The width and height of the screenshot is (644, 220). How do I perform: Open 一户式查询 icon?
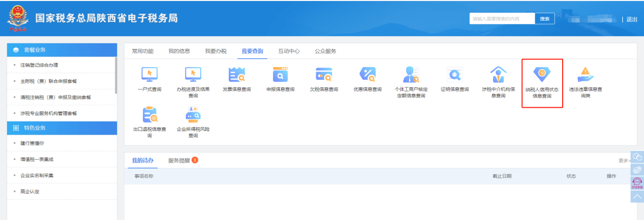149,75
